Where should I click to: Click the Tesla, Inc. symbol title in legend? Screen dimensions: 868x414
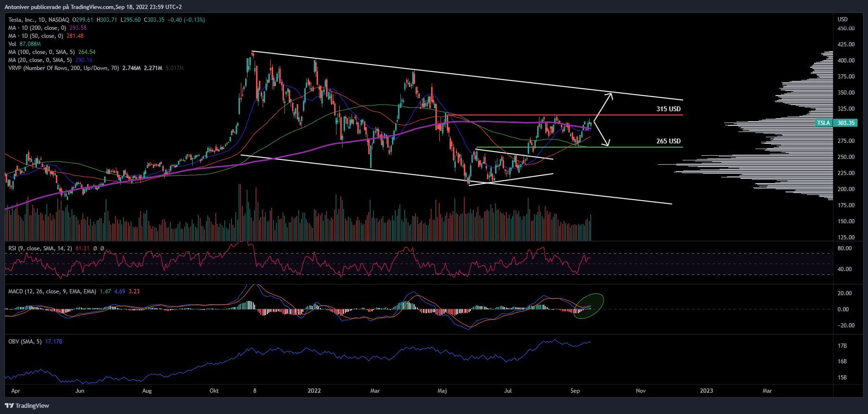[x=21, y=20]
